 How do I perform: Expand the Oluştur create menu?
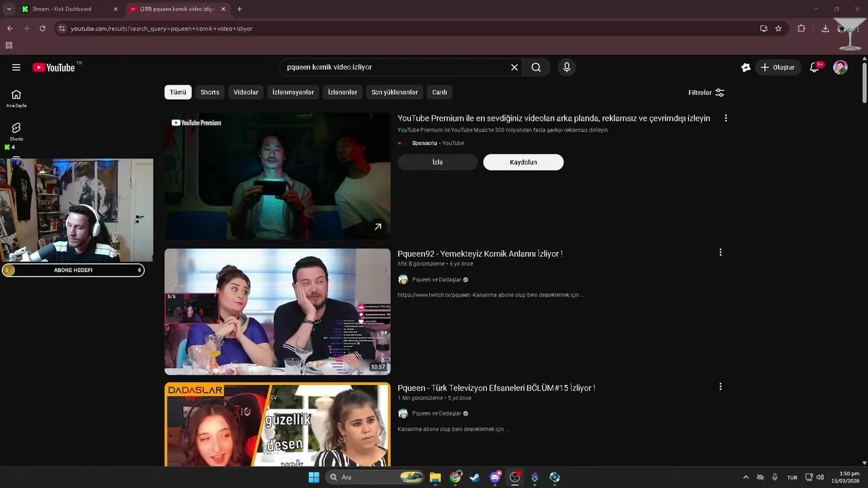(x=778, y=67)
